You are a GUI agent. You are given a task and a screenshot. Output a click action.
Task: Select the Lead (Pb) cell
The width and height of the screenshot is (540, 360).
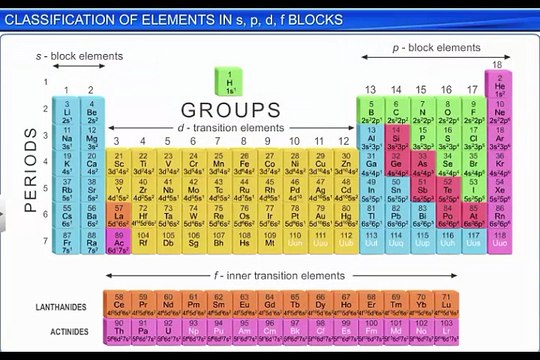pyautogui.click(x=396, y=216)
